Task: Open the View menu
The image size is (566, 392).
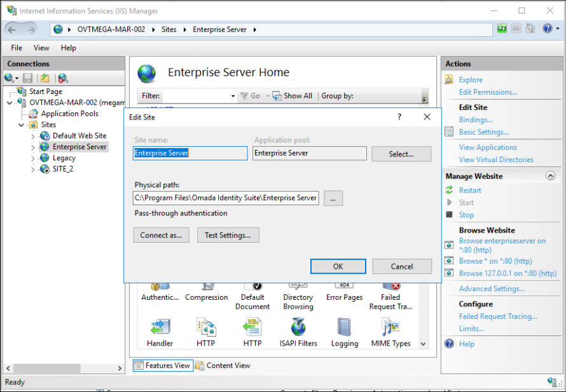Action: tap(41, 48)
